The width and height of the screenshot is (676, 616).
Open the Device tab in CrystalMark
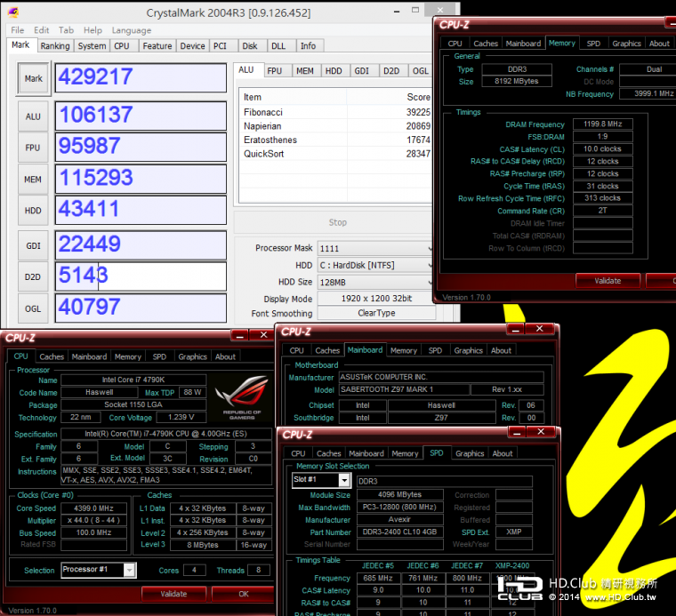click(192, 46)
